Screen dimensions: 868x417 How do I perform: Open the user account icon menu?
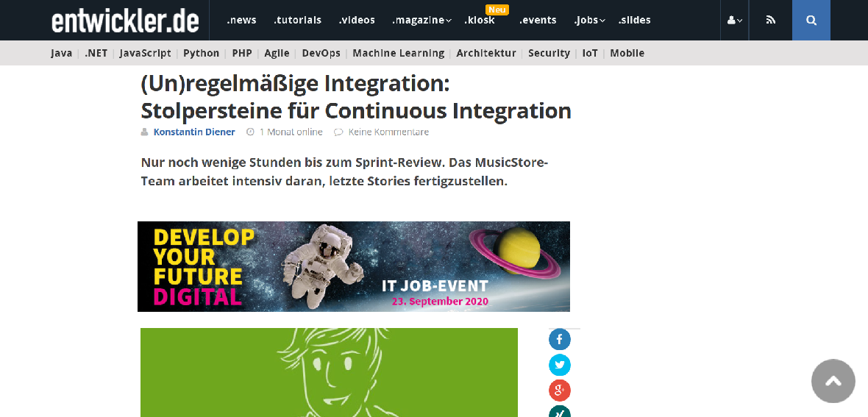pos(735,21)
